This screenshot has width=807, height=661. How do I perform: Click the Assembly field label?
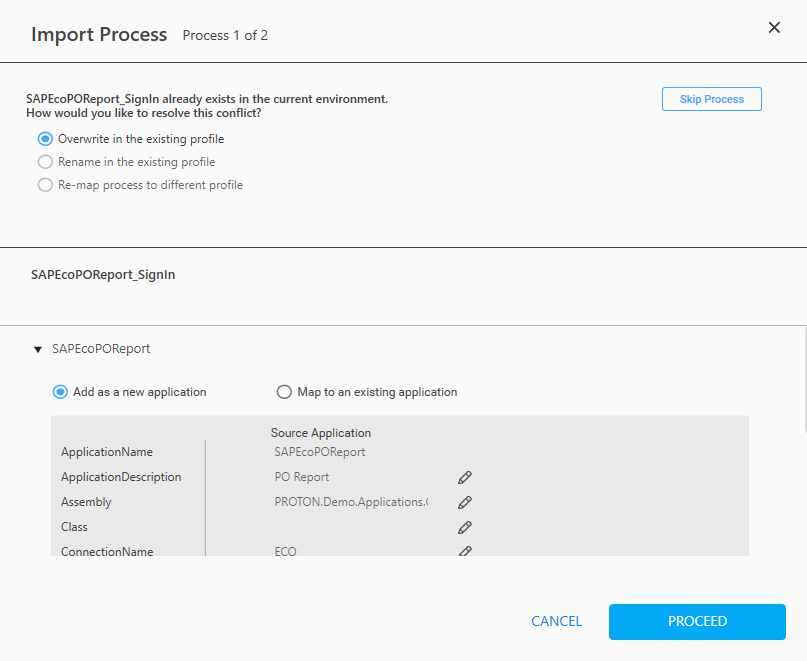click(x=86, y=502)
